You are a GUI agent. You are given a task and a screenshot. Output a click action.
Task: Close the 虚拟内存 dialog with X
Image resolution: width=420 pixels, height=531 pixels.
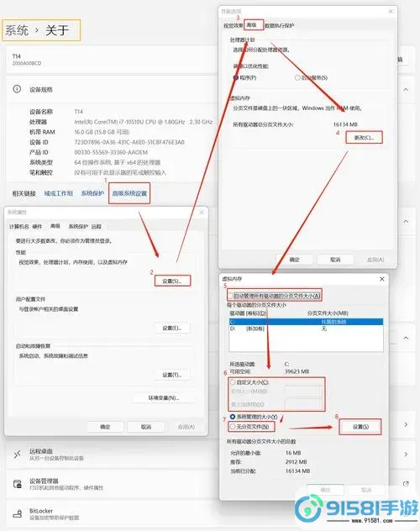click(381, 279)
